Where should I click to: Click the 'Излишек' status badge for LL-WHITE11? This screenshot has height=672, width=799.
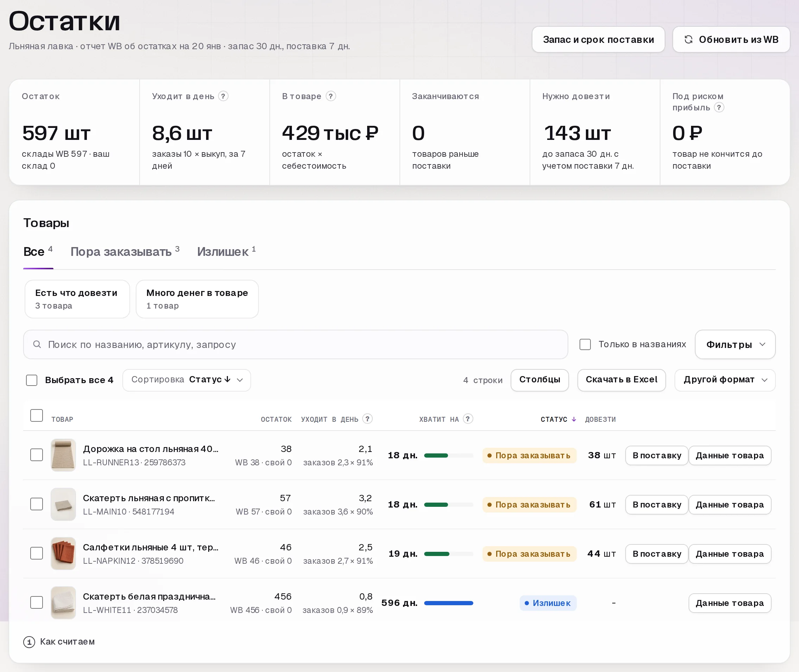(x=548, y=603)
